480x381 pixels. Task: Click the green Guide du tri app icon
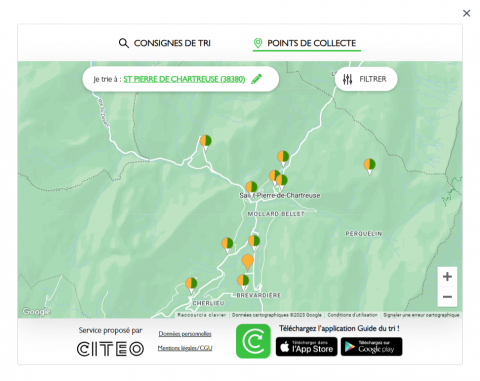pyautogui.click(x=253, y=341)
